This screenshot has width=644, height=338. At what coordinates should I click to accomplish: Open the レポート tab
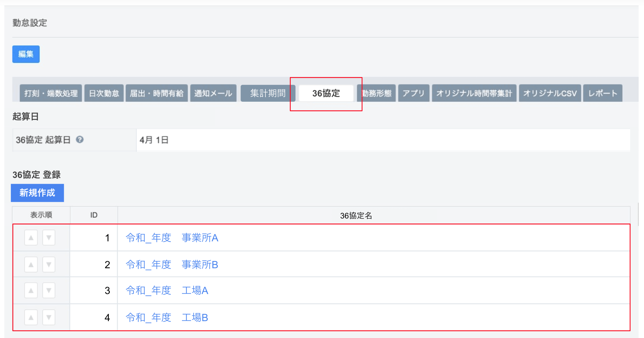click(x=603, y=93)
